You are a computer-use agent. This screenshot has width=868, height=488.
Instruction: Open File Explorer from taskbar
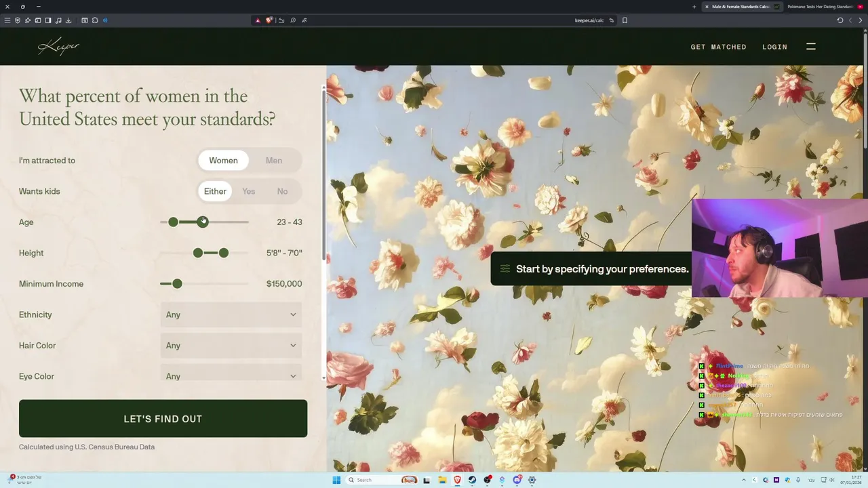coord(442,480)
